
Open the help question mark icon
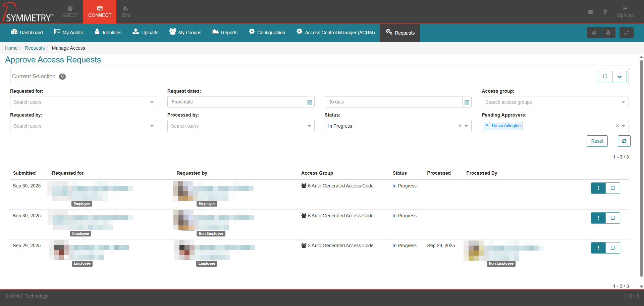click(x=605, y=12)
